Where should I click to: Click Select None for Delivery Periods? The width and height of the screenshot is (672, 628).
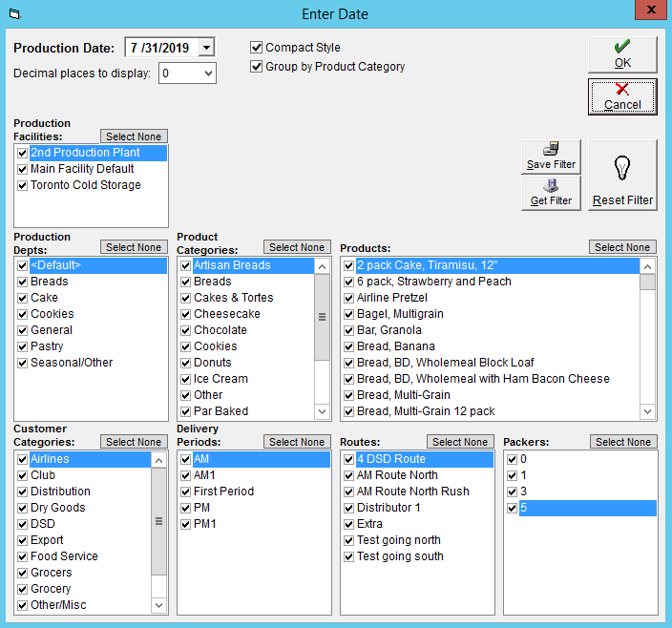tap(297, 442)
